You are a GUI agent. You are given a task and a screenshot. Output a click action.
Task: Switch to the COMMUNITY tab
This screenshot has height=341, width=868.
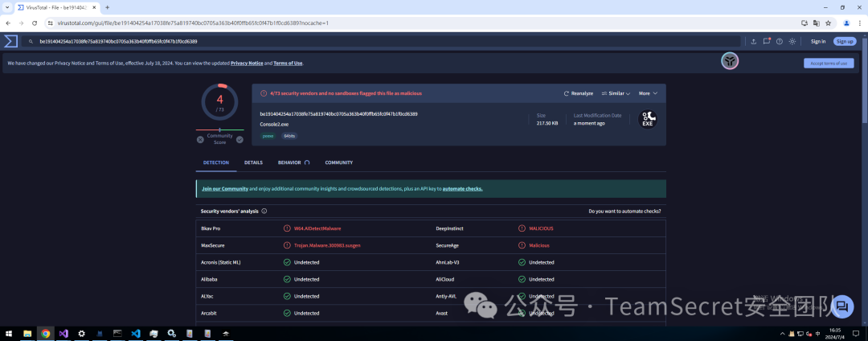(x=339, y=162)
